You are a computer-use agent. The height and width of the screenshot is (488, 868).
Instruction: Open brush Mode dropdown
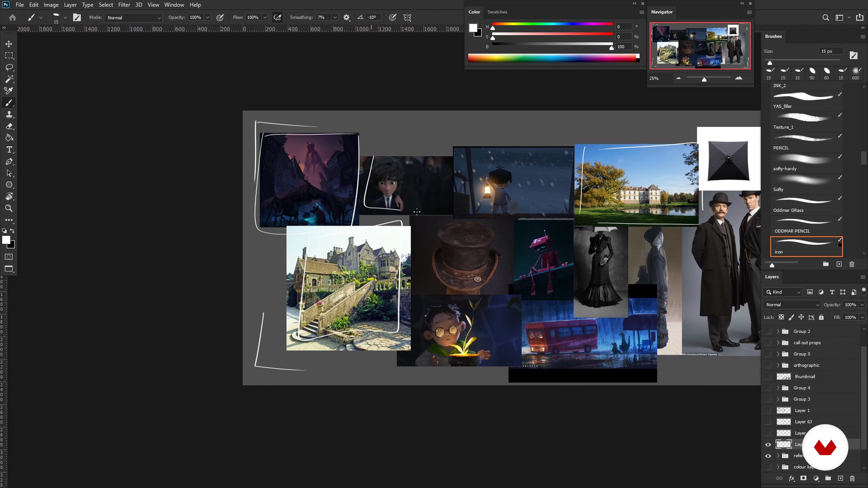tap(133, 18)
